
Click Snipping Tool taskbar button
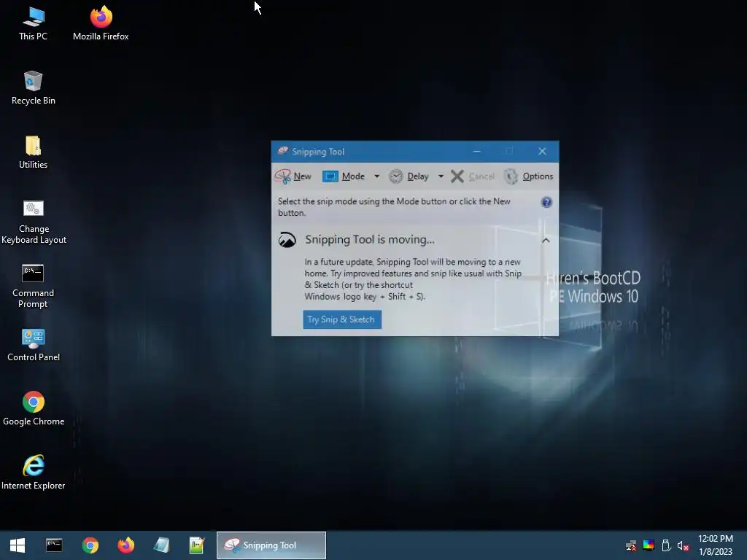pyautogui.click(x=271, y=545)
